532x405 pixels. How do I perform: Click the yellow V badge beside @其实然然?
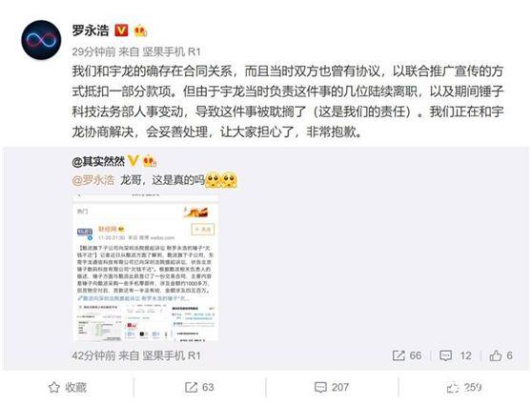[x=133, y=160]
